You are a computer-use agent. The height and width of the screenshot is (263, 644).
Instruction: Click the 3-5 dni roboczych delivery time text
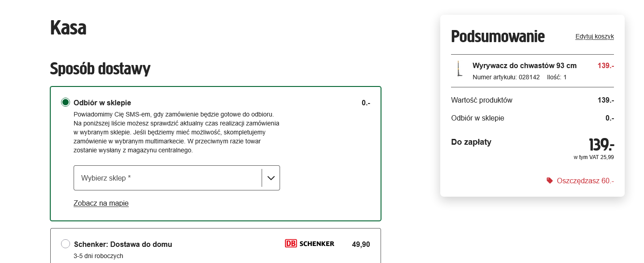(x=98, y=256)
